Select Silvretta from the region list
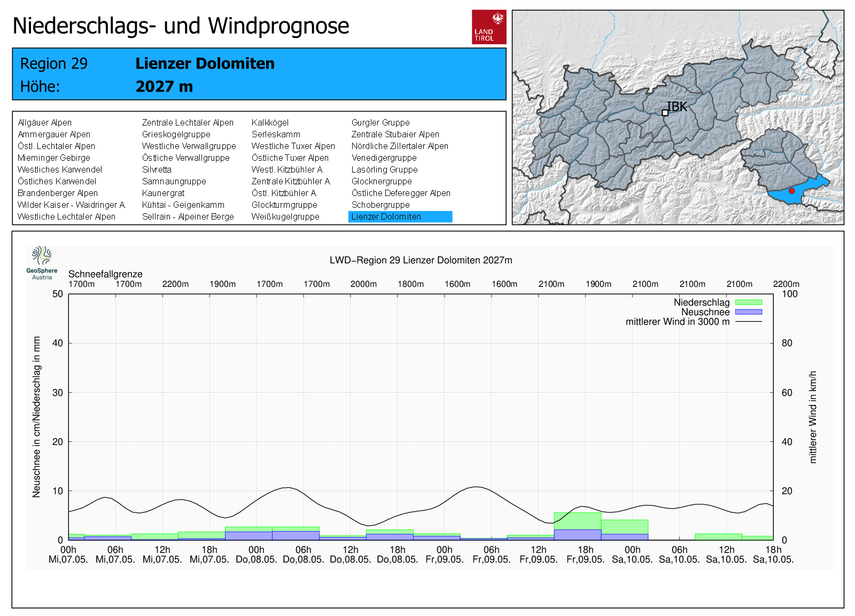 157,169
